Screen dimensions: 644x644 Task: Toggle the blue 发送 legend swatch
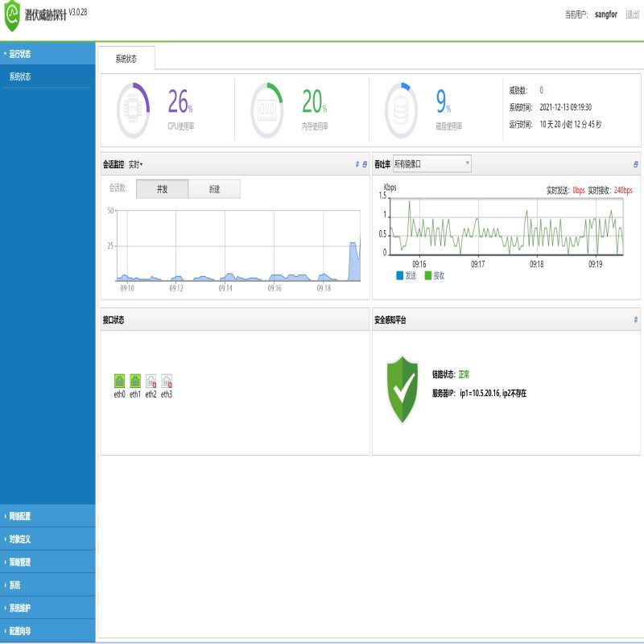click(x=400, y=275)
